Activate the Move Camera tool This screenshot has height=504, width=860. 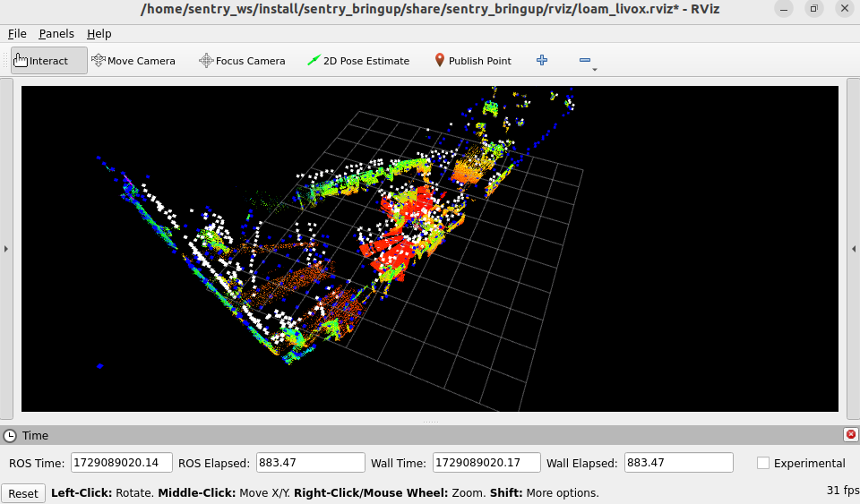click(x=133, y=60)
